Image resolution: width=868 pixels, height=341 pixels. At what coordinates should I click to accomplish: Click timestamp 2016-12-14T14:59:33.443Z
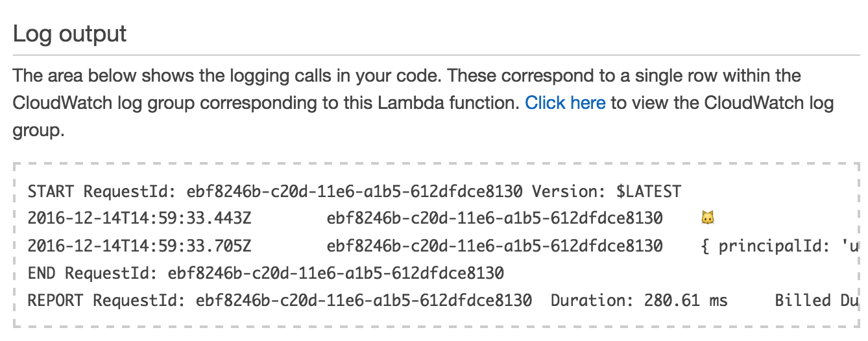[139, 218]
